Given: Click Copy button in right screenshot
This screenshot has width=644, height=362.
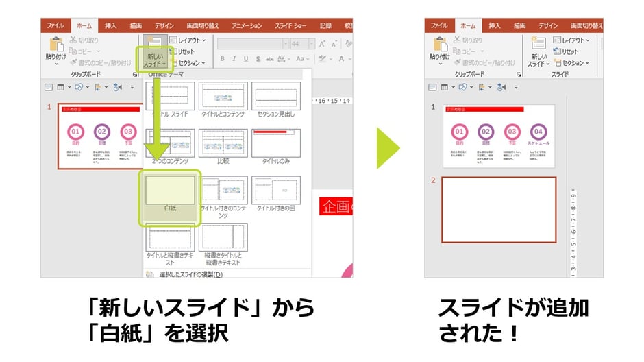Looking at the screenshot, I should tap(469, 51).
